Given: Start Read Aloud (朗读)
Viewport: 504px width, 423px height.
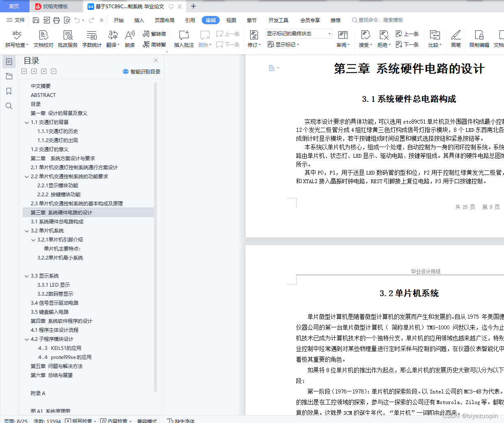Looking at the screenshot, I should [130, 39].
